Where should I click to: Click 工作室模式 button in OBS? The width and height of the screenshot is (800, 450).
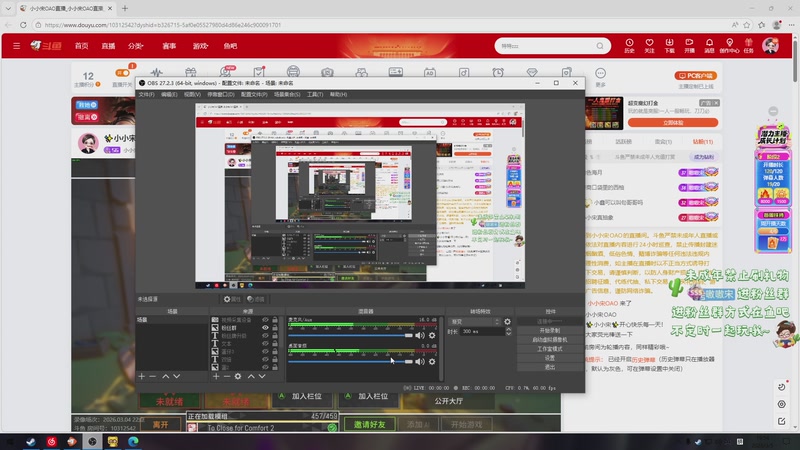[x=549, y=349]
